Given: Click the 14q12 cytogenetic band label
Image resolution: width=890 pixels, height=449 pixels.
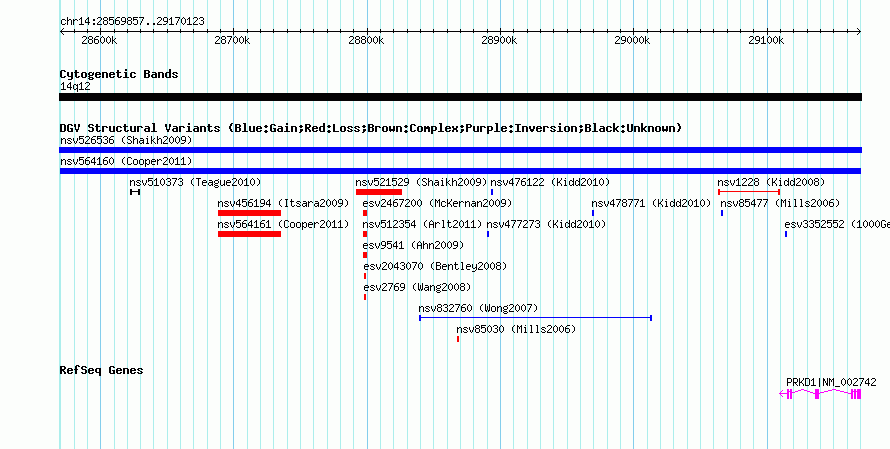Looking at the screenshot, I should (x=75, y=86).
